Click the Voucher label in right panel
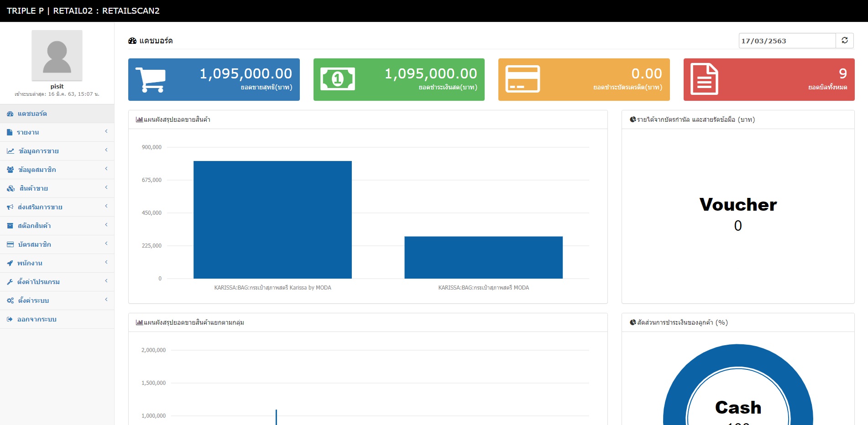 pos(738,205)
